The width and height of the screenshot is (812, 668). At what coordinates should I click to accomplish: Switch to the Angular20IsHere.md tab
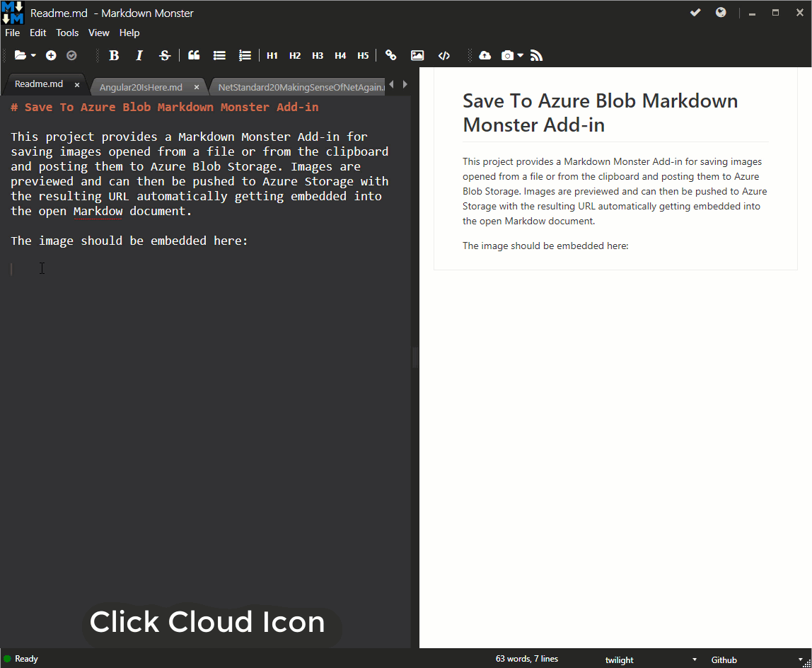(x=141, y=88)
